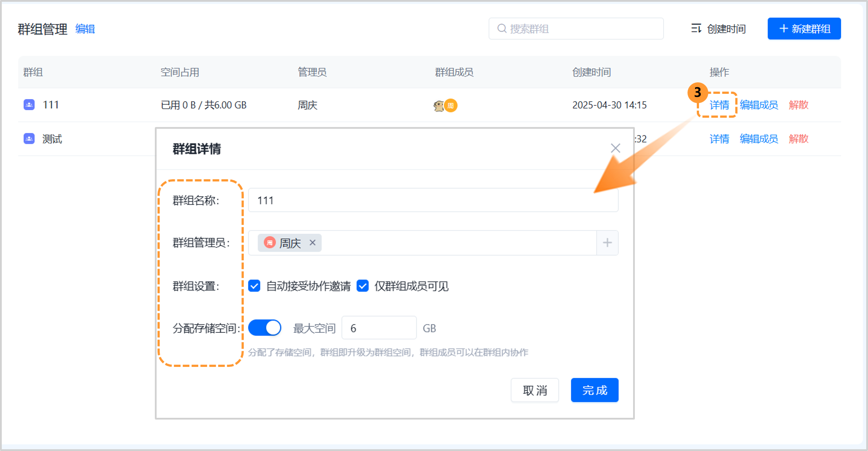Image resolution: width=868 pixels, height=451 pixels.
Task: Close the 群组详情 dialog with the X
Action: (x=615, y=148)
